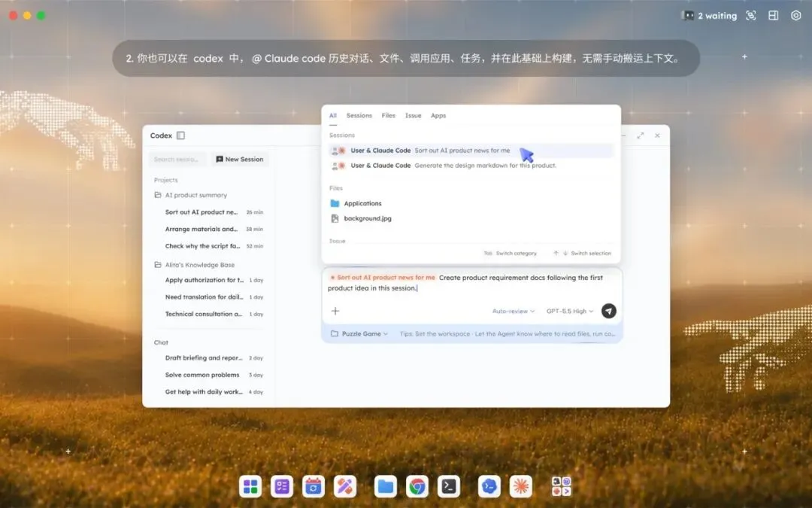
Task: Open the layout panels icon in top bar
Action: (x=773, y=16)
